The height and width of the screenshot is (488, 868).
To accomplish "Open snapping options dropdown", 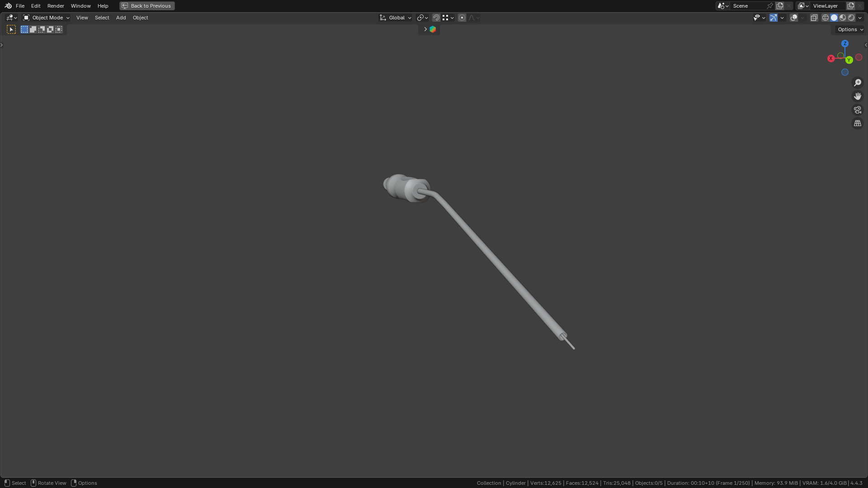I will pos(448,18).
